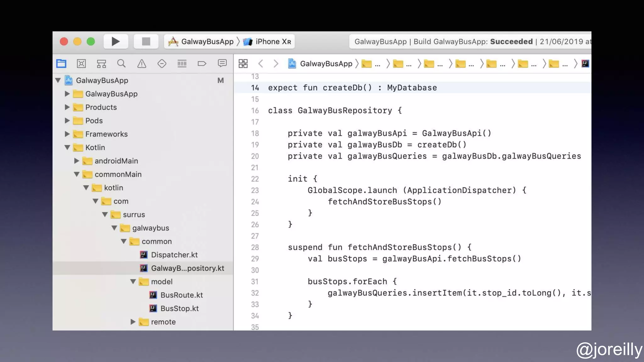Open BusRoute.kt file
This screenshot has height=362, width=644.
click(x=181, y=295)
